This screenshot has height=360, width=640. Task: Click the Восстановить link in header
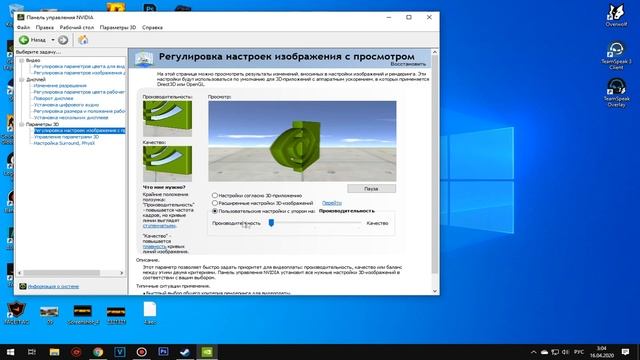point(408,64)
